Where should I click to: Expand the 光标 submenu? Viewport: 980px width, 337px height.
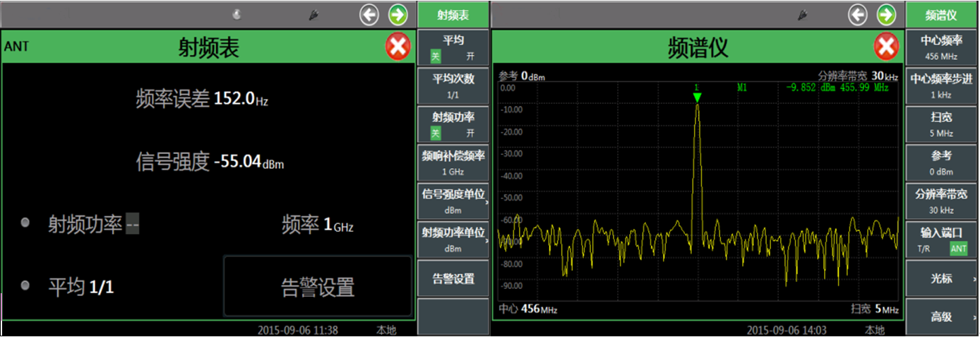point(940,279)
